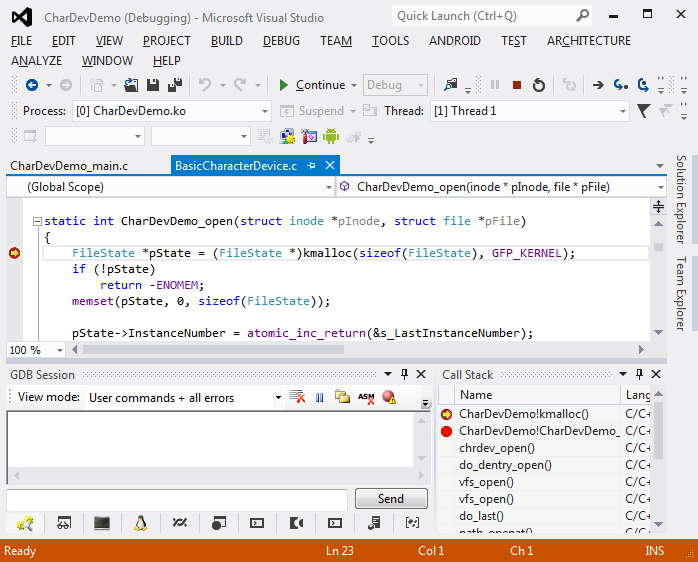Click the Quick Launch search box

click(x=492, y=16)
